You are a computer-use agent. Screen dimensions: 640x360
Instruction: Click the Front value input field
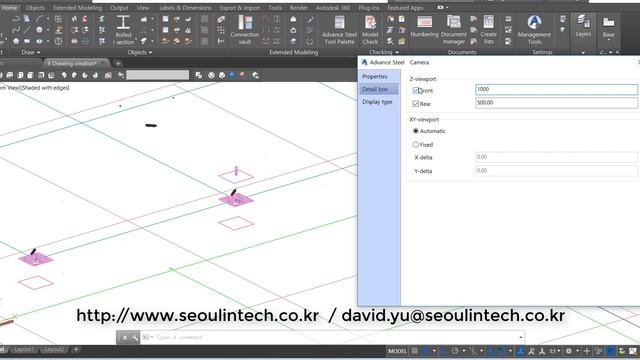(556, 89)
